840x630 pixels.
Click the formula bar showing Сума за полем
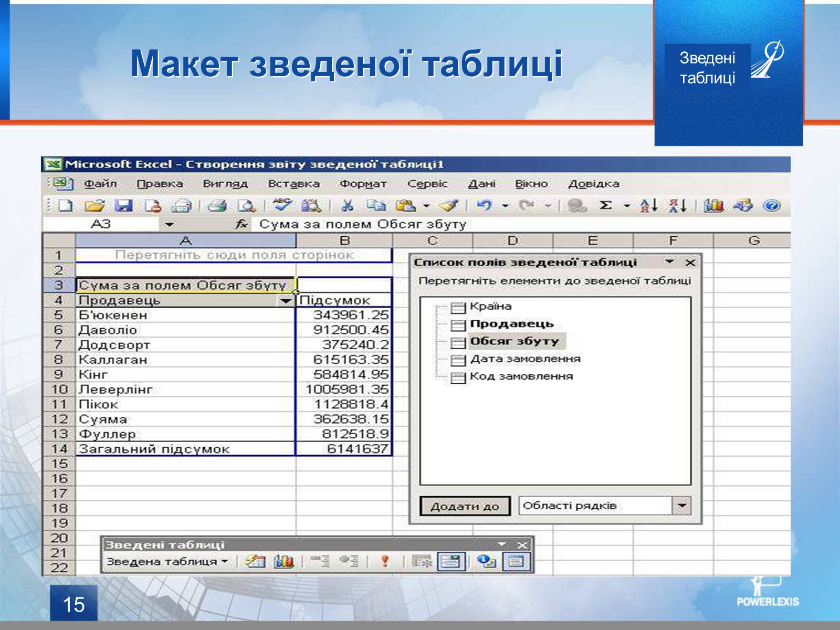pos(522,225)
